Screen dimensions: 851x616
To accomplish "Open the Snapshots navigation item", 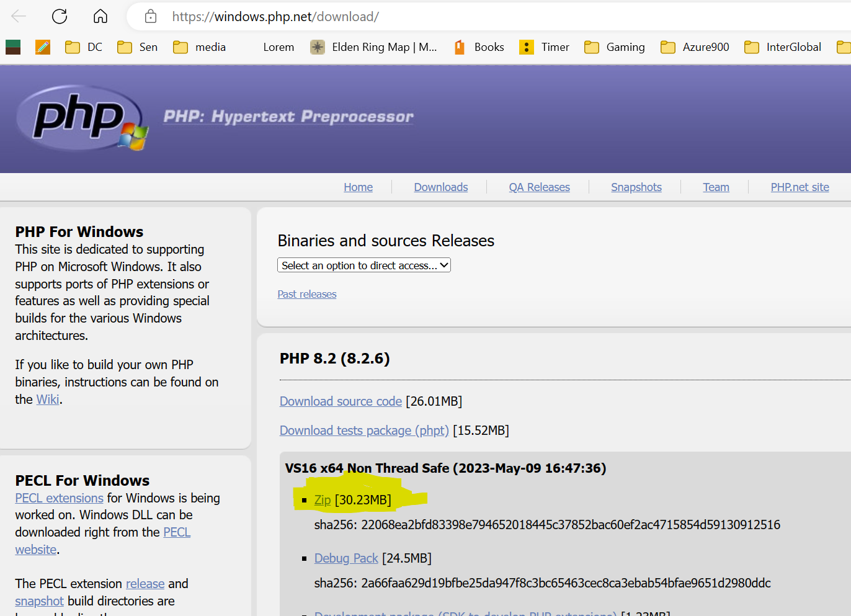I will tap(636, 187).
